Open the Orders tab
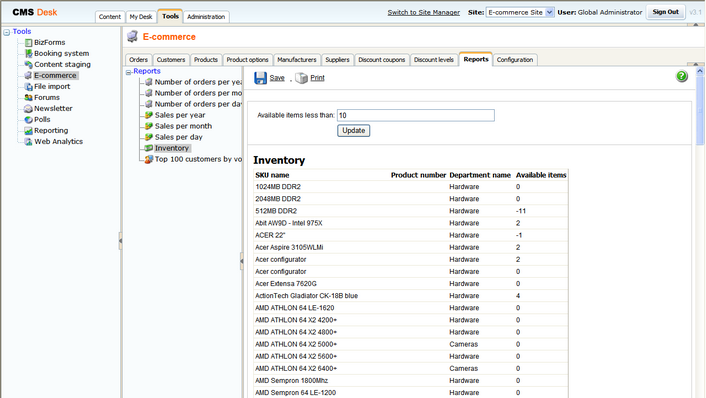The height and width of the screenshot is (398, 706). pyautogui.click(x=138, y=59)
